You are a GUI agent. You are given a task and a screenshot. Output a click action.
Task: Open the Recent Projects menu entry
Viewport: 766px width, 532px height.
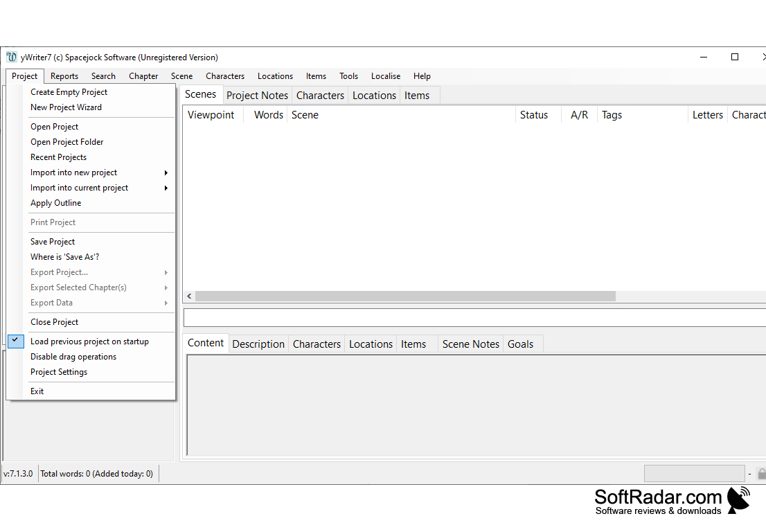tap(58, 157)
